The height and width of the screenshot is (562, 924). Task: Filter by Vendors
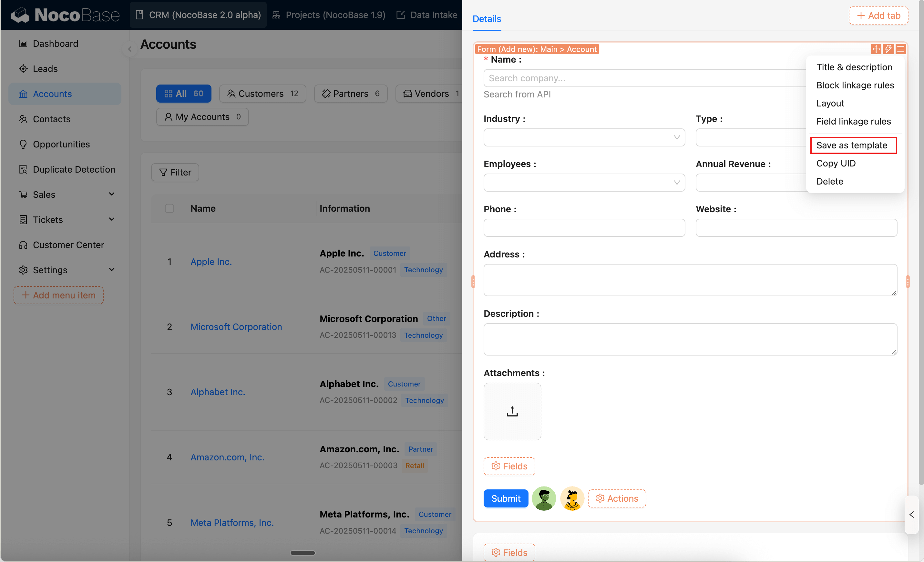430,93
